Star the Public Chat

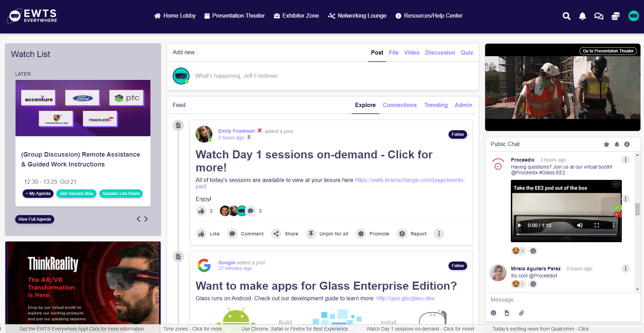click(x=606, y=144)
